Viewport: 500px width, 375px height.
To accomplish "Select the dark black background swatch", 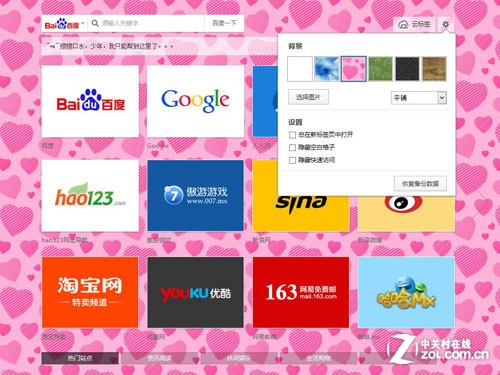I will (x=407, y=69).
